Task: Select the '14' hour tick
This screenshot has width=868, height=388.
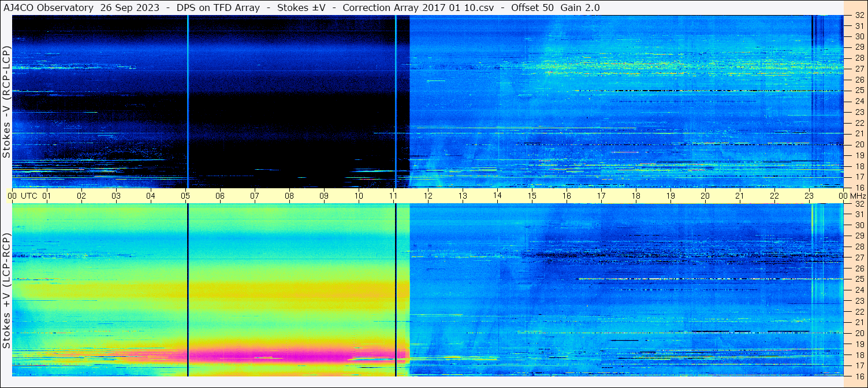Action: tap(497, 196)
